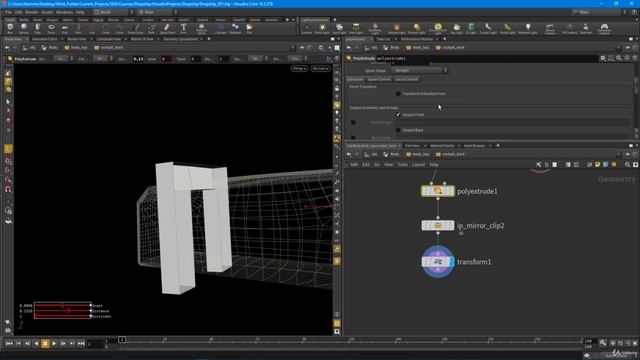640x360 pixels.
Task: Expand the network editor path dropdown
Action: 619,154
